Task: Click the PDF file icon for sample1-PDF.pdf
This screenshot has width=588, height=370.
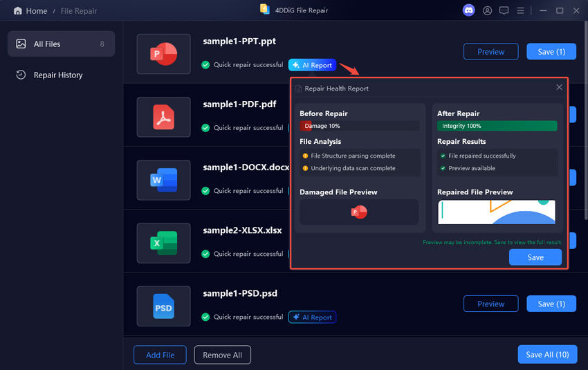Action: click(163, 117)
